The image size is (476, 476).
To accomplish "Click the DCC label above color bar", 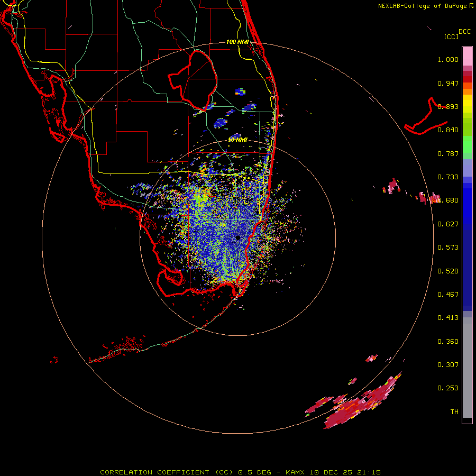I will click(464, 32).
